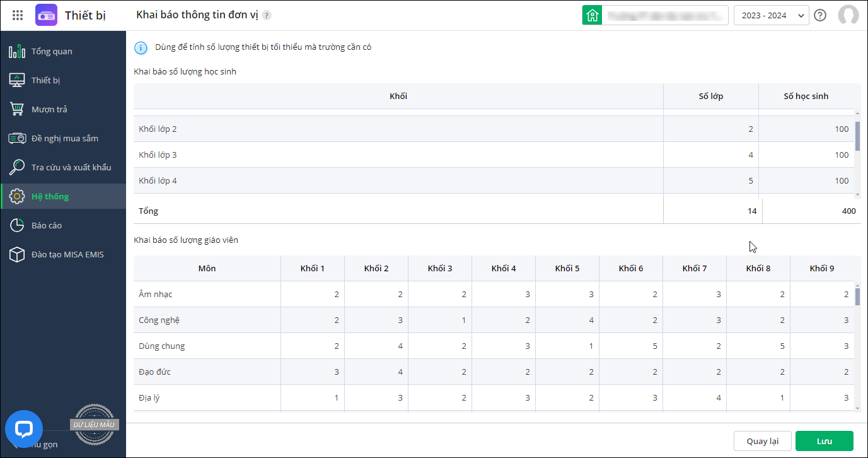Screen dimensions: 868x458
Task: Go to Tra cứu và xuất khẩu
Action: click(71, 167)
